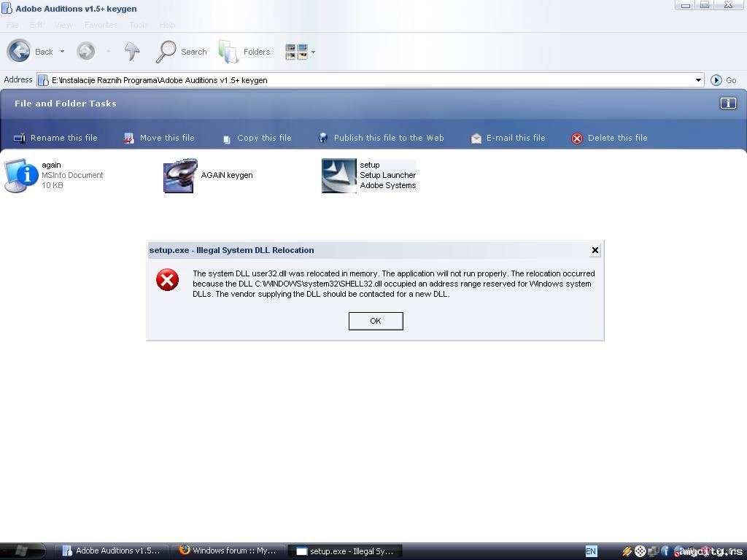The image size is (747, 560).
Task: Select the AGAiN keygen file icon
Action: click(180, 176)
